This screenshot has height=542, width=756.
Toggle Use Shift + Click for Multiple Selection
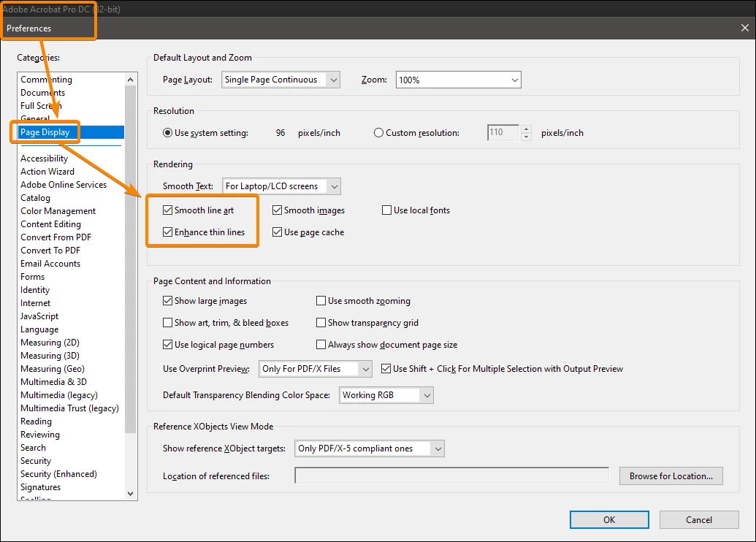tap(386, 368)
